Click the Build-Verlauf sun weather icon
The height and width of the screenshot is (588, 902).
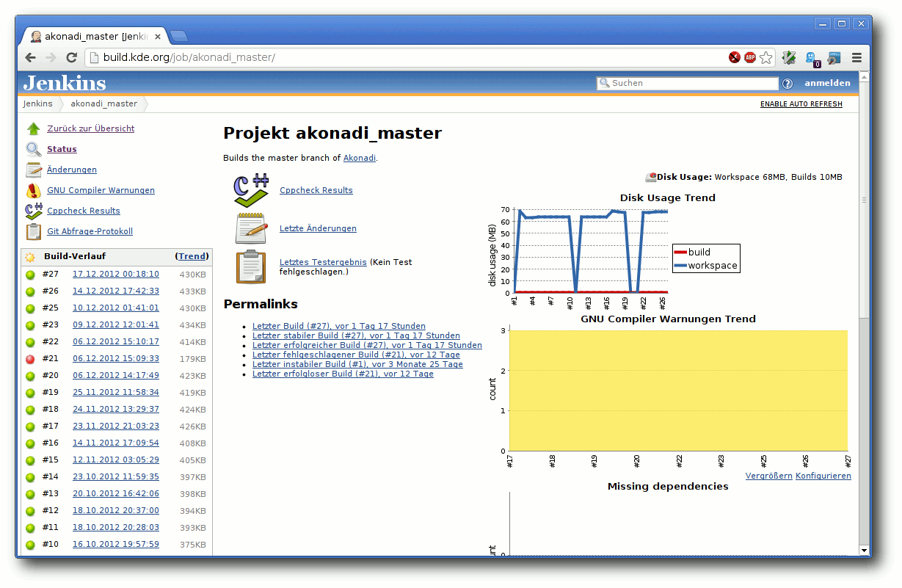point(30,257)
